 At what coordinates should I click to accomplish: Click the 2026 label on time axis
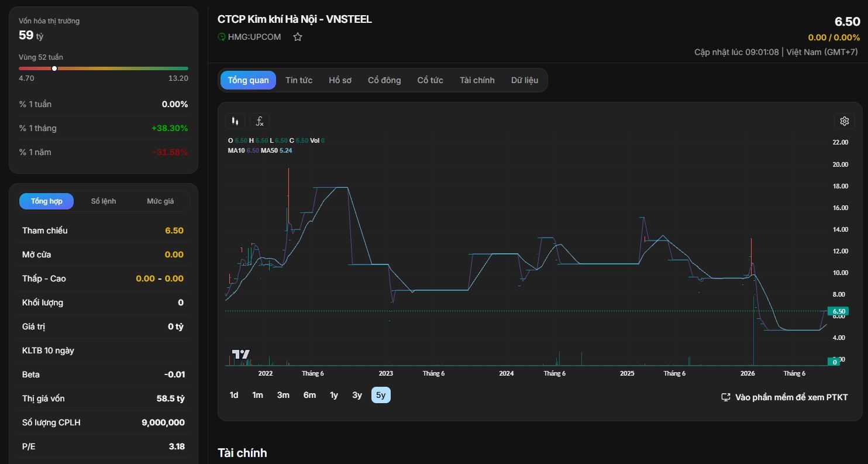[748, 373]
